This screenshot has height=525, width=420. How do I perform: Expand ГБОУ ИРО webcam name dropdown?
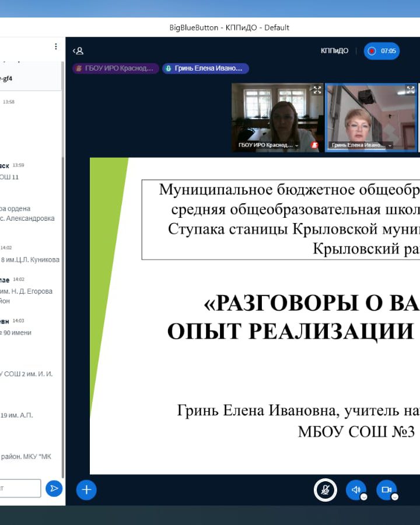click(297, 145)
